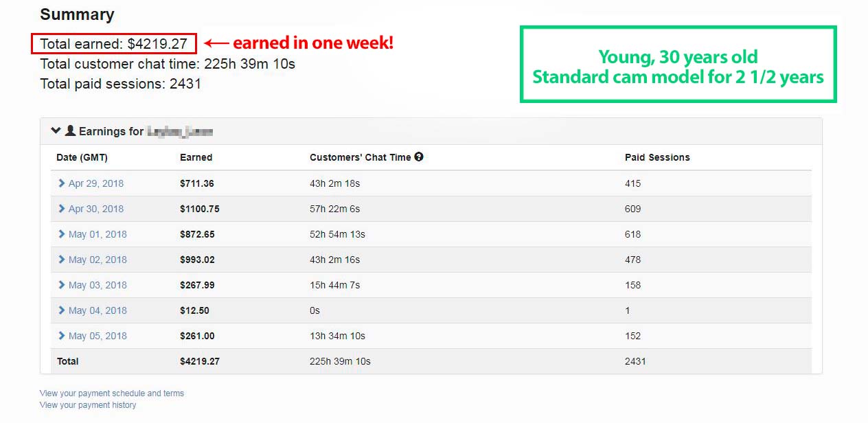Click the user icon beside Earnings for
The width and height of the screenshot is (868, 423).
(x=70, y=130)
